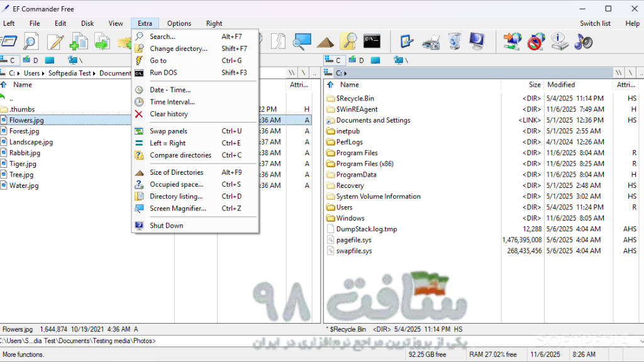Choose Compare directories menu entry
Viewport: 644px width, 362px height.
pos(195,155)
